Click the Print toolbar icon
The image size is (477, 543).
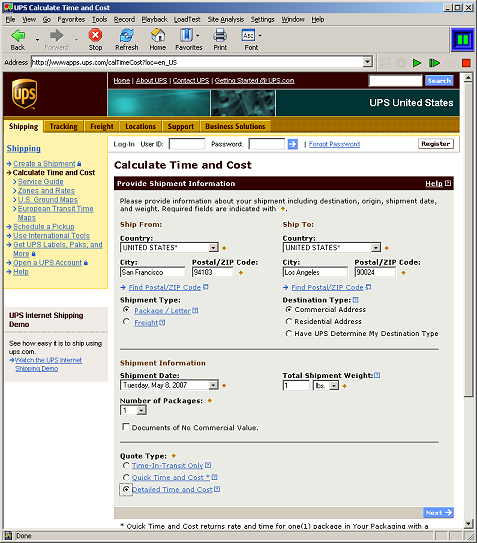pos(220,35)
